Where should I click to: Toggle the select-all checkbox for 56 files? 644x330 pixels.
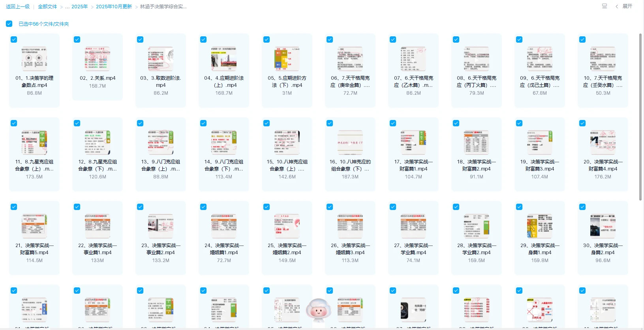(9, 24)
